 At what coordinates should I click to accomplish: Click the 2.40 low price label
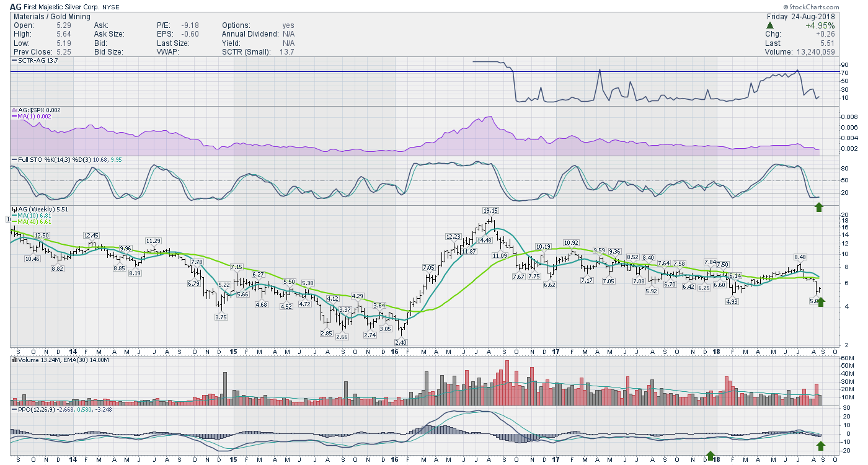point(401,342)
